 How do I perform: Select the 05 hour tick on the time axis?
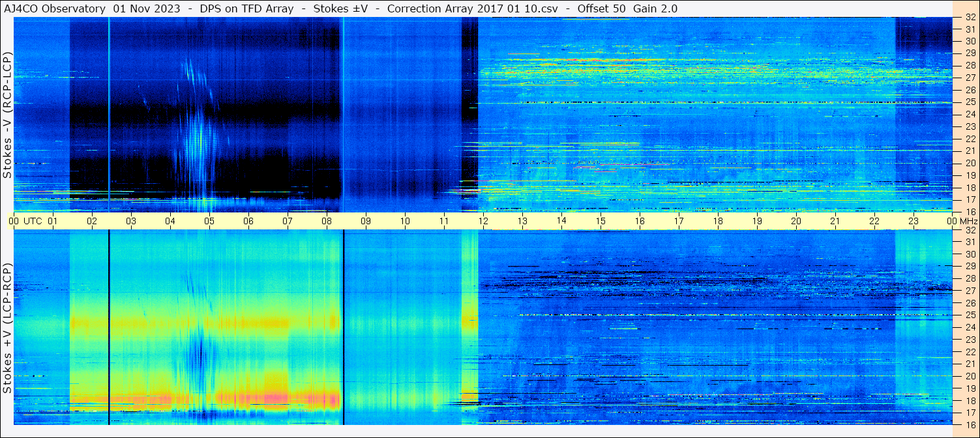click(x=209, y=222)
